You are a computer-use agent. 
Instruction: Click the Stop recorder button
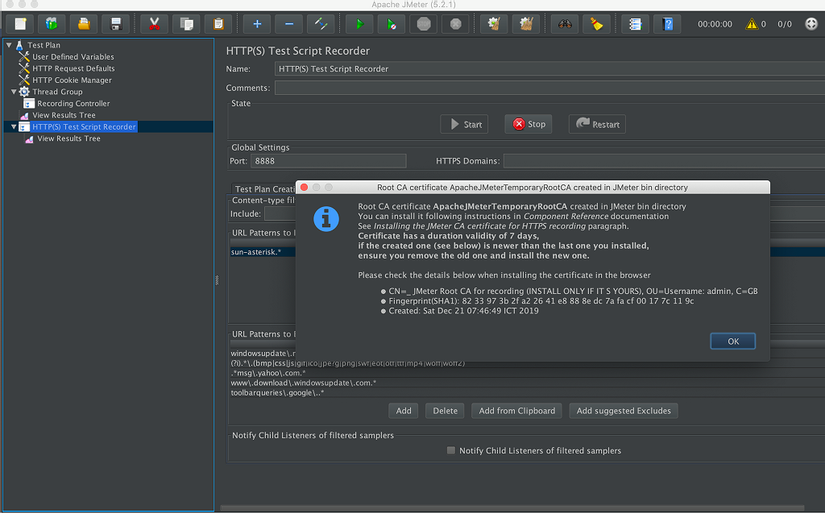click(528, 124)
